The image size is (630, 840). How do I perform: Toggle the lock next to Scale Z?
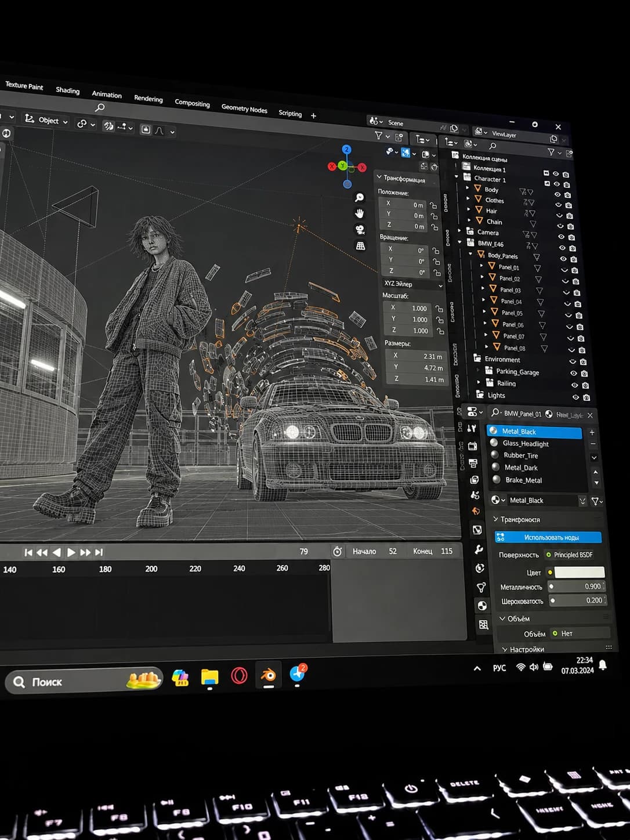[440, 331]
